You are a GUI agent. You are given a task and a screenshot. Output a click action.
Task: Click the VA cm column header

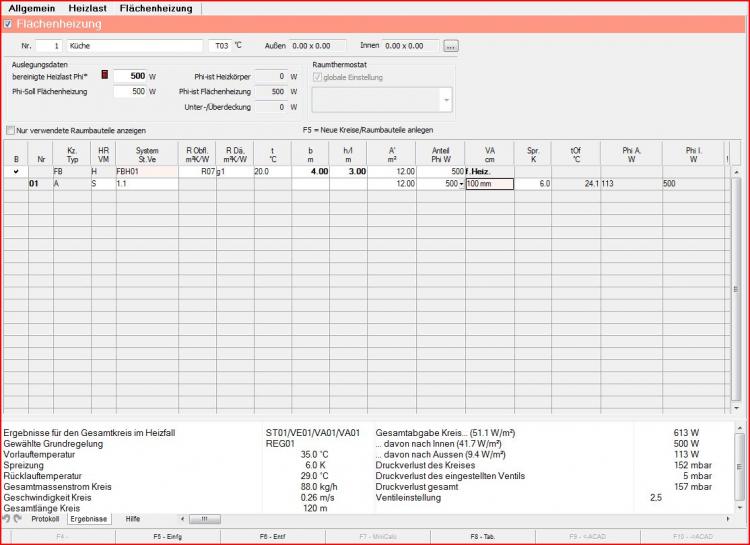tap(490, 155)
